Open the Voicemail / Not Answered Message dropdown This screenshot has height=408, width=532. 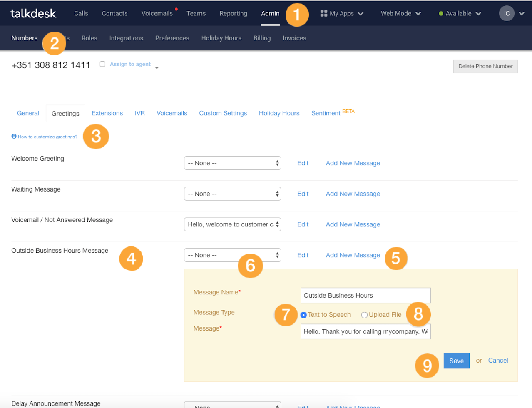[232, 224]
